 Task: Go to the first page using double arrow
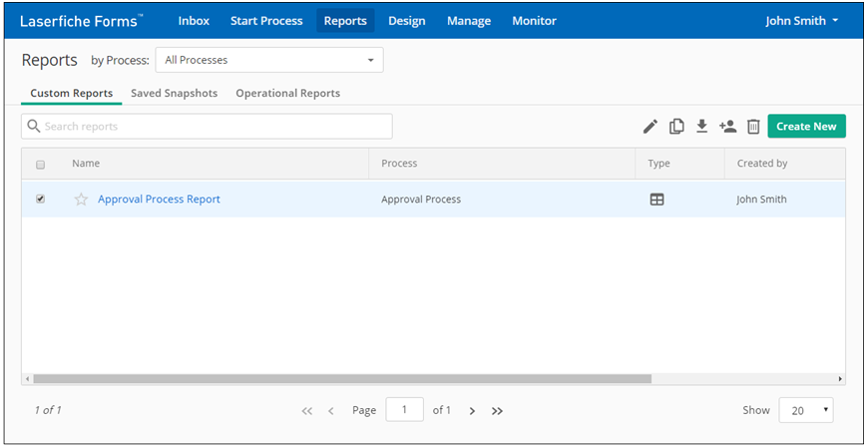coord(307,410)
